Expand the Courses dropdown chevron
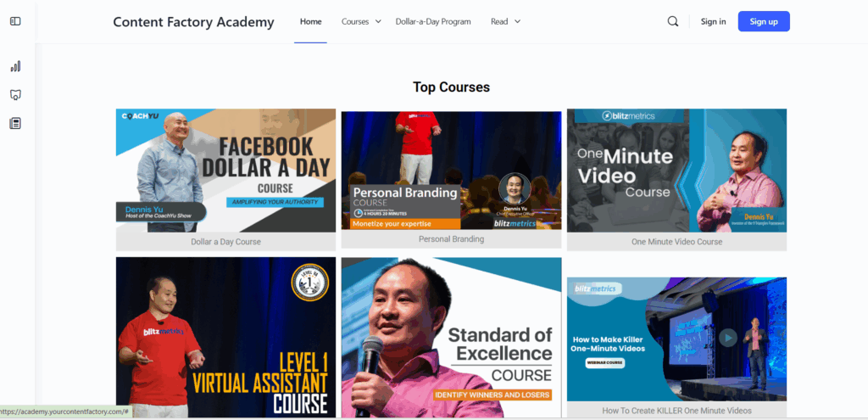This screenshot has width=868, height=420. (378, 21)
